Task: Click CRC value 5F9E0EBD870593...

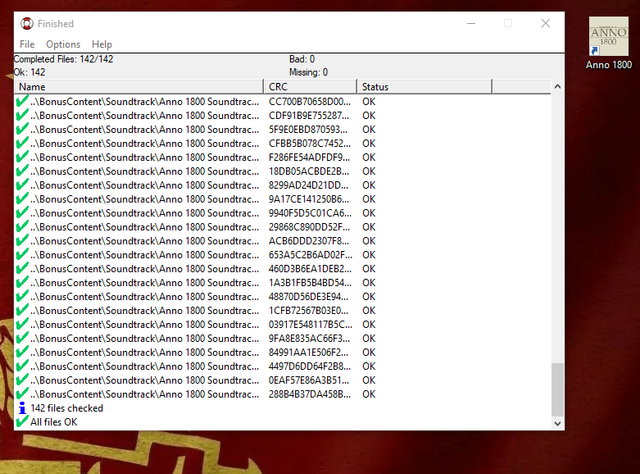Action: tap(308, 129)
